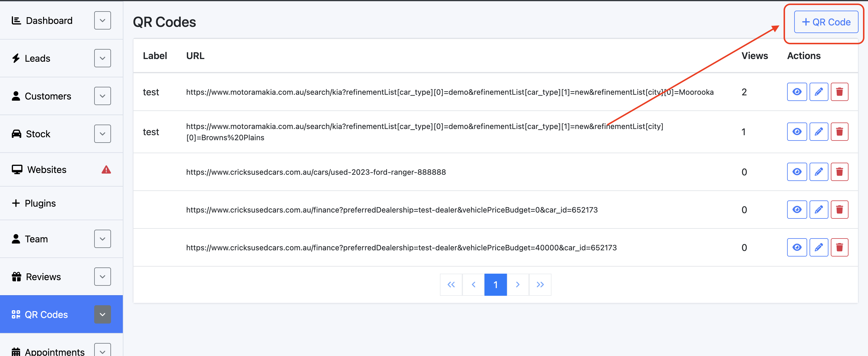Image resolution: width=868 pixels, height=356 pixels.
Task: Open the Customers sidebar section
Action: pyautogui.click(x=48, y=96)
